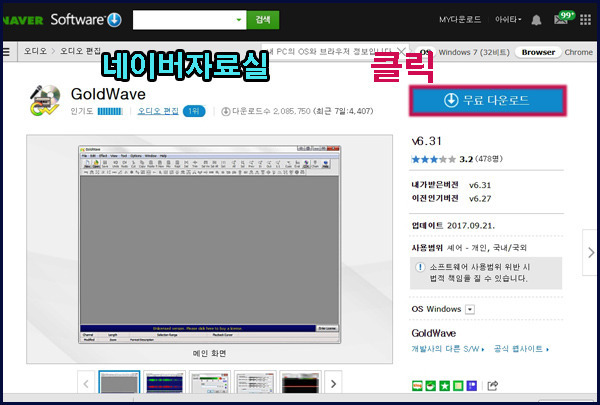Share to Naver Cafe icon
Screen dimensions: 600x405
(431, 385)
